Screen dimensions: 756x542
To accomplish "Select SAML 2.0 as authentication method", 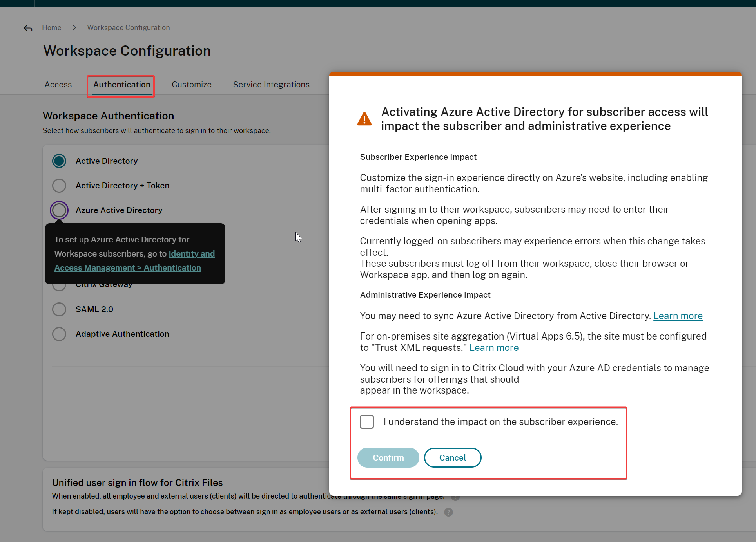I will pyautogui.click(x=59, y=309).
